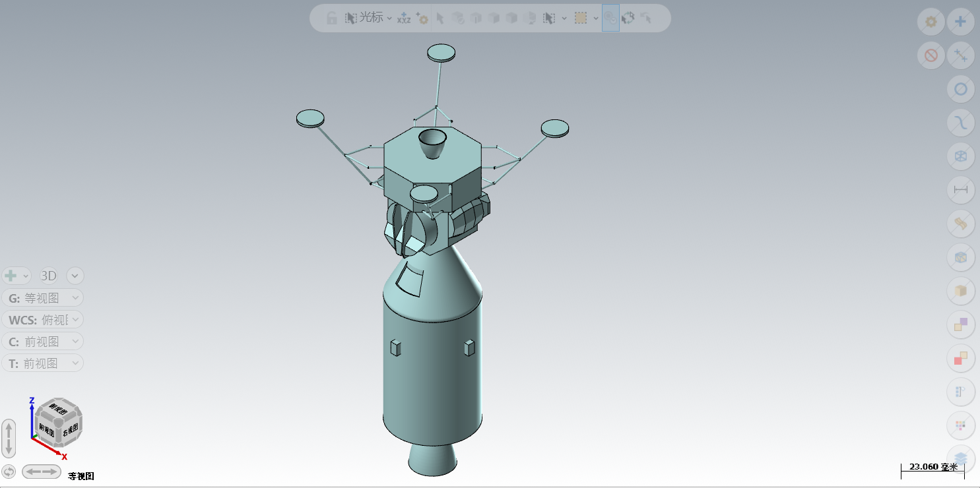Expand the green plus dropdown arrow
The height and width of the screenshot is (488, 980).
coord(26,276)
